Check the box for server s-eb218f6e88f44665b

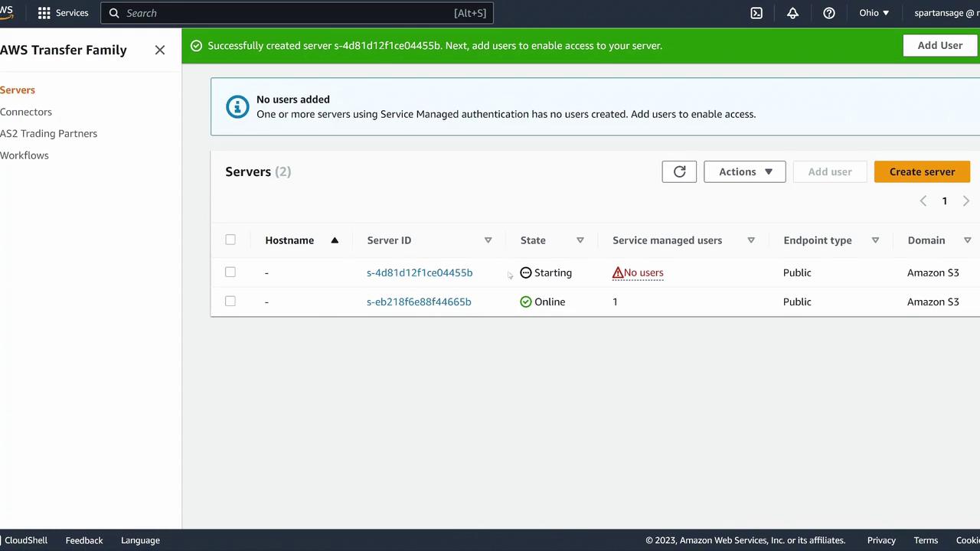point(230,301)
